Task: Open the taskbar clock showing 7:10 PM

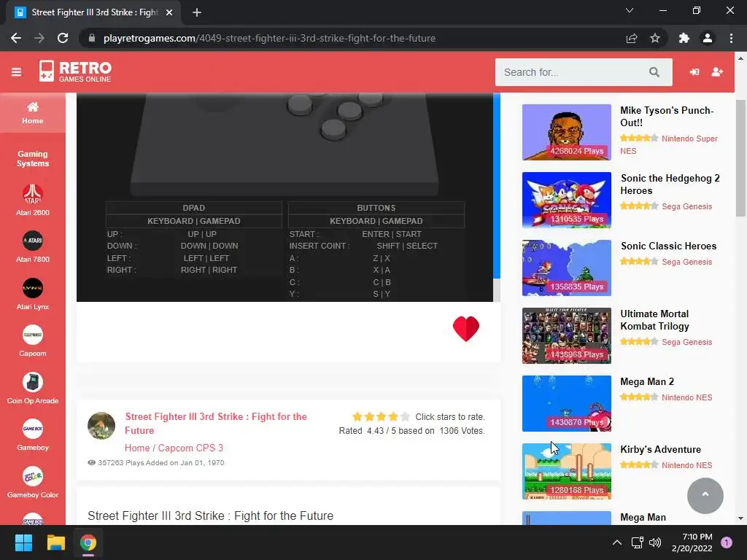Action: tap(692, 542)
